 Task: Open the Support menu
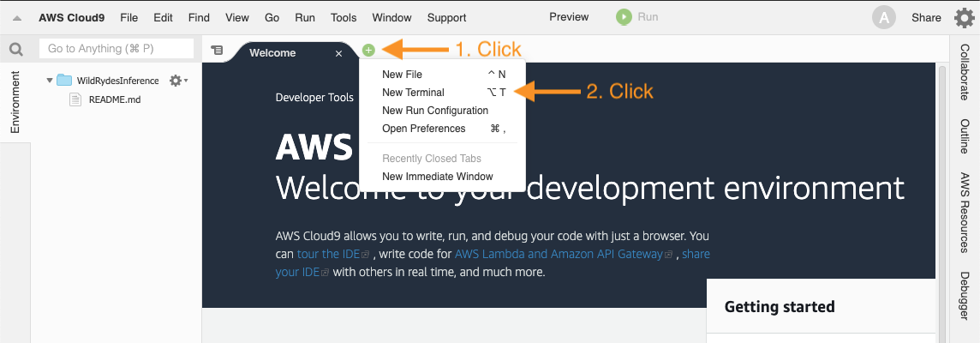447,17
